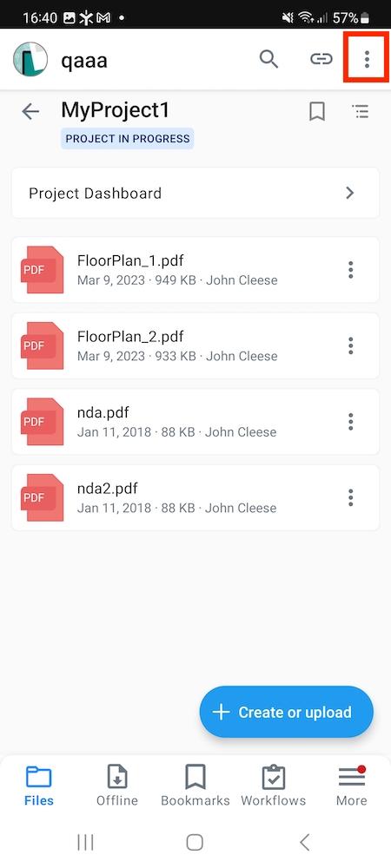Open the nda2.pdf file
This screenshot has height=868, width=391.
[195, 497]
